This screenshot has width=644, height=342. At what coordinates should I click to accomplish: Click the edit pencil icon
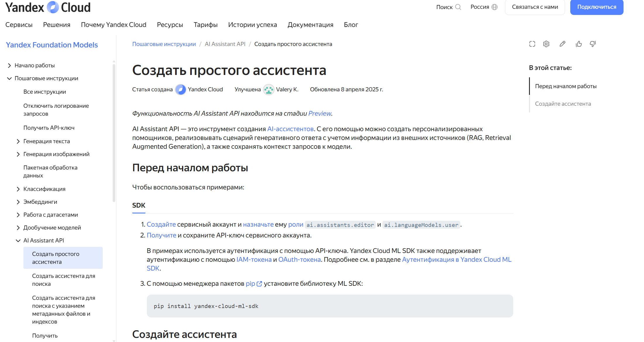tap(562, 44)
